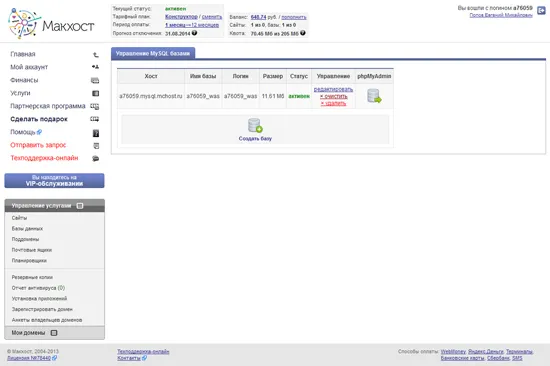Click the footer Техподдержка-онлайн link

tap(143, 351)
